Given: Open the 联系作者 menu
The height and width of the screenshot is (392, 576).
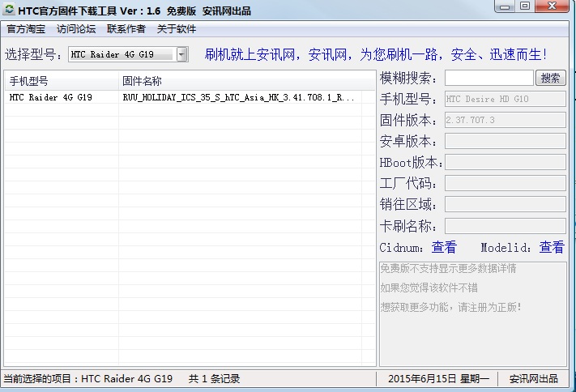Looking at the screenshot, I should [126, 29].
